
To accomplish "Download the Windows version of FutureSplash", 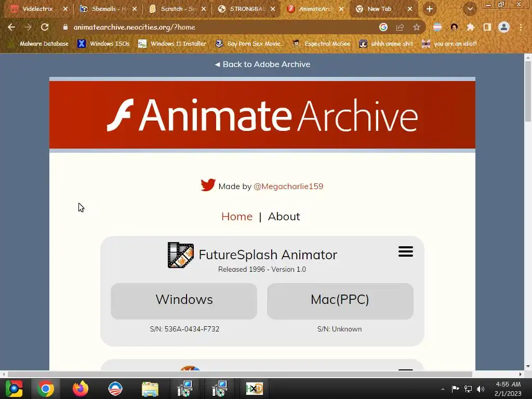I will point(184,301).
